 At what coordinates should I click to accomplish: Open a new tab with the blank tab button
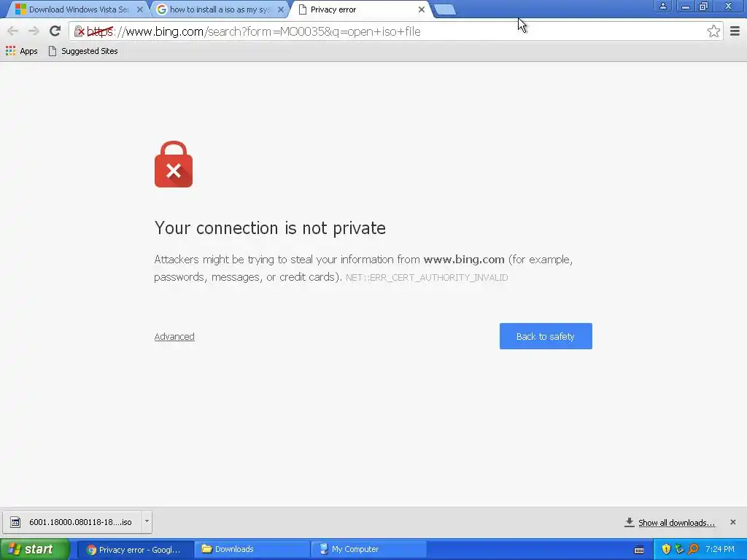pos(445,9)
